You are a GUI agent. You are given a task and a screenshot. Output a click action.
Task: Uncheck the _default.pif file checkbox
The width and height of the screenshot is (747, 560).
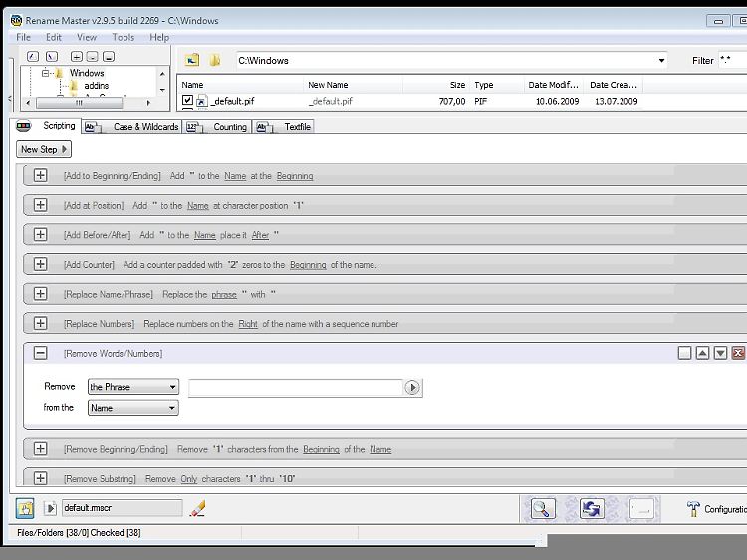[x=187, y=101]
